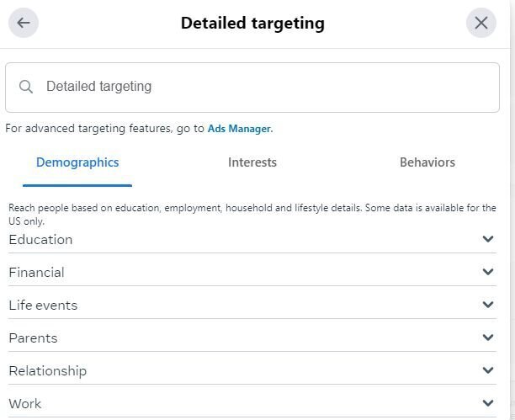Select the Demographics tab

(x=77, y=162)
